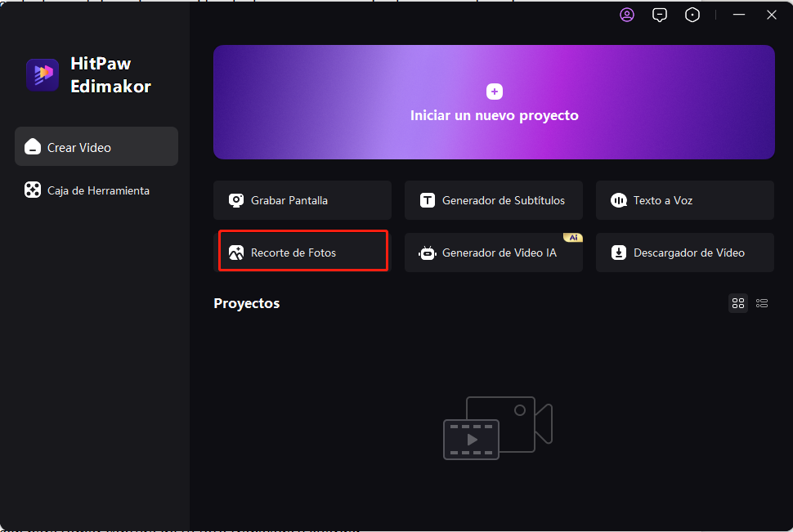Screen dimensions: 793x532
Task: Click the Grabar Pantalla camera icon
Action: (x=236, y=200)
